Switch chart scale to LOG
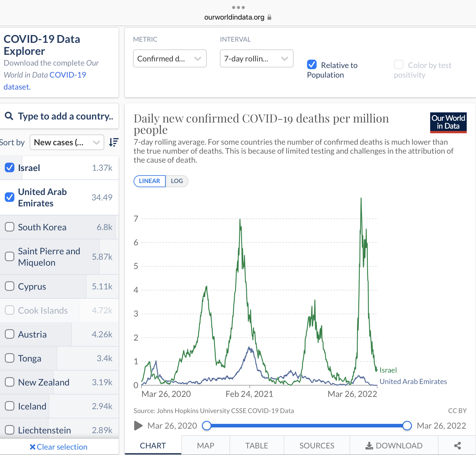Screen dimensions: 476x455 click(x=177, y=181)
